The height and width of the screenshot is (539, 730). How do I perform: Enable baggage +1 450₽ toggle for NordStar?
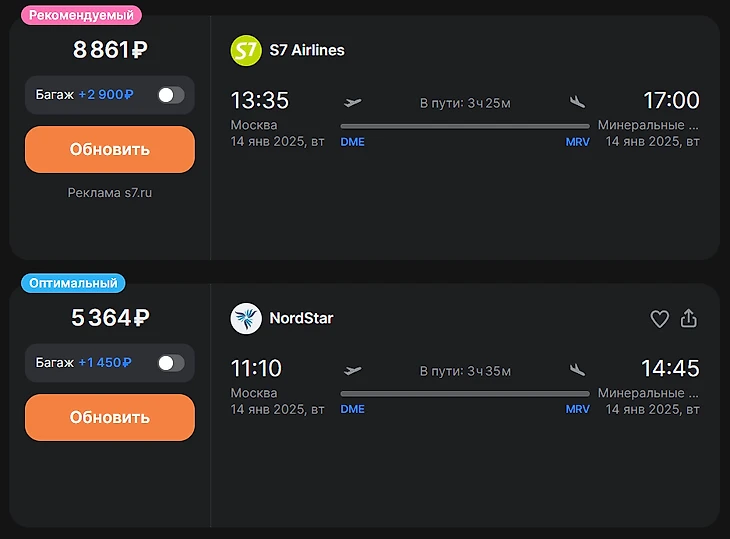[170, 363]
